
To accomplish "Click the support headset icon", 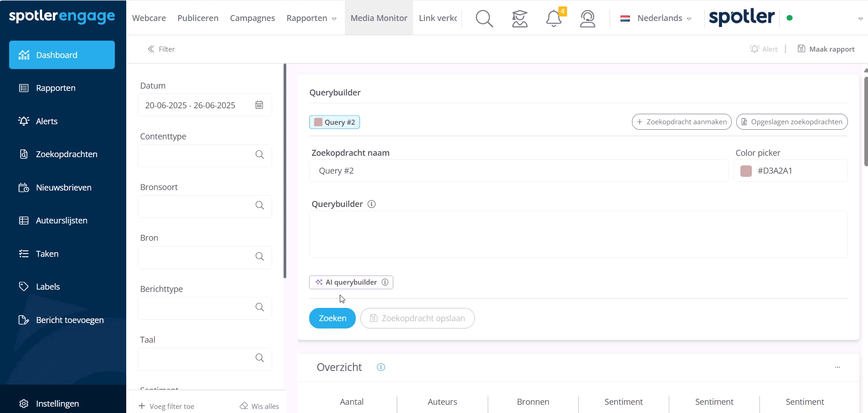I will (x=588, y=18).
